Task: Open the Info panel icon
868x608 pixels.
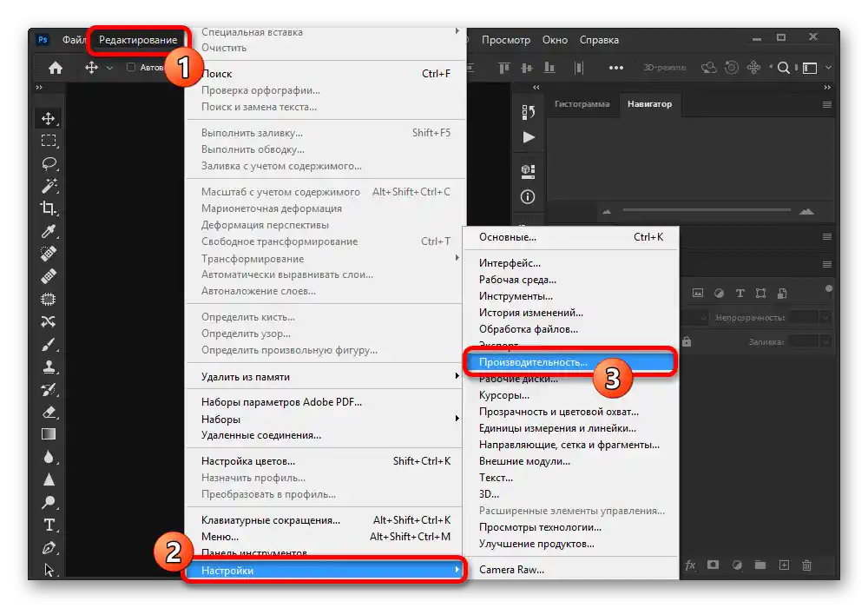Action: pyautogui.click(x=528, y=196)
